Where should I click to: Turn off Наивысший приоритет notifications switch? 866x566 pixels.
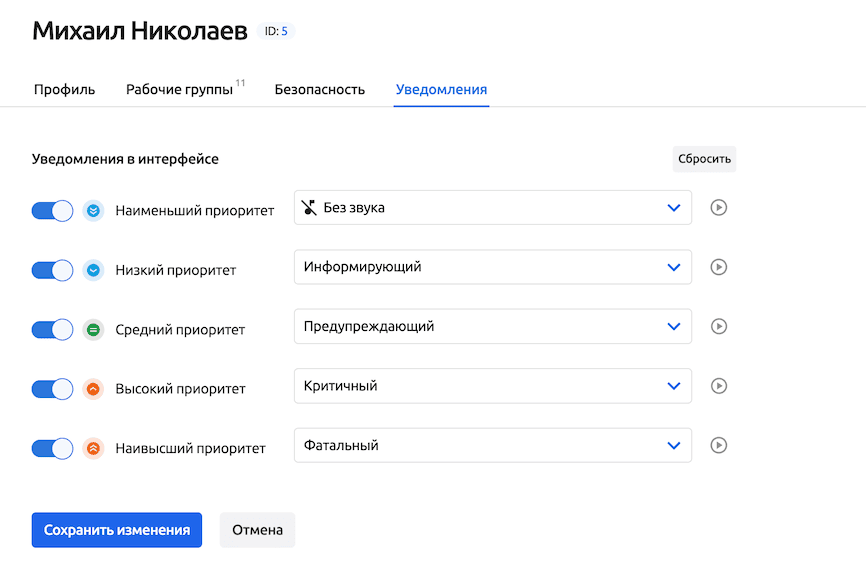tap(52, 448)
